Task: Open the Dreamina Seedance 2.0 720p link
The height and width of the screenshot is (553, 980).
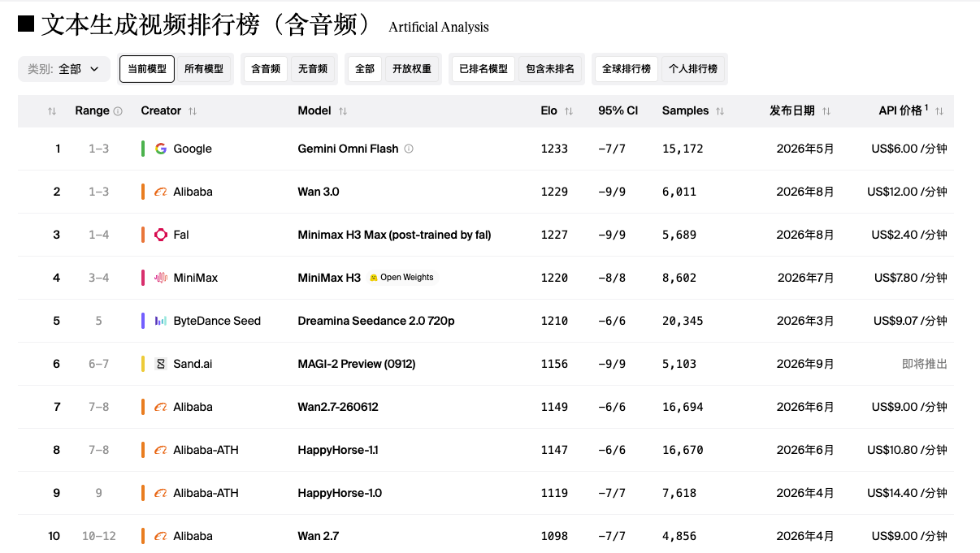Action: click(x=376, y=321)
